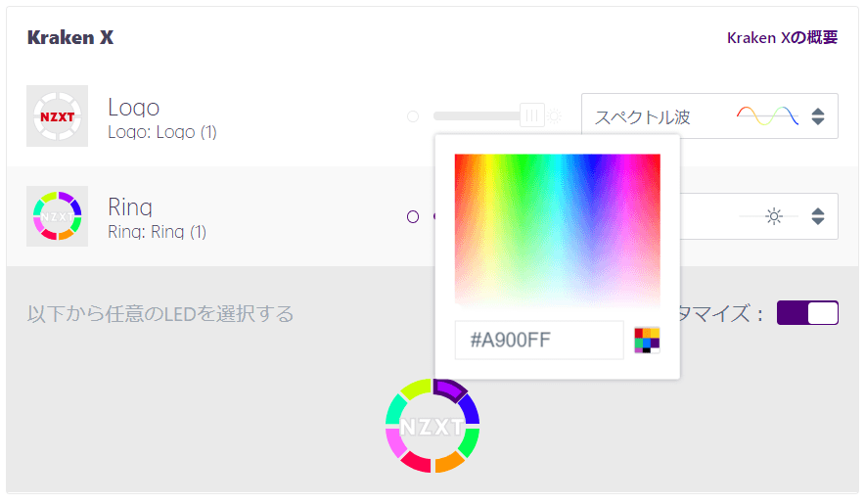Select the purple segment of the LED ring
The image size is (865, 504).
450,389
